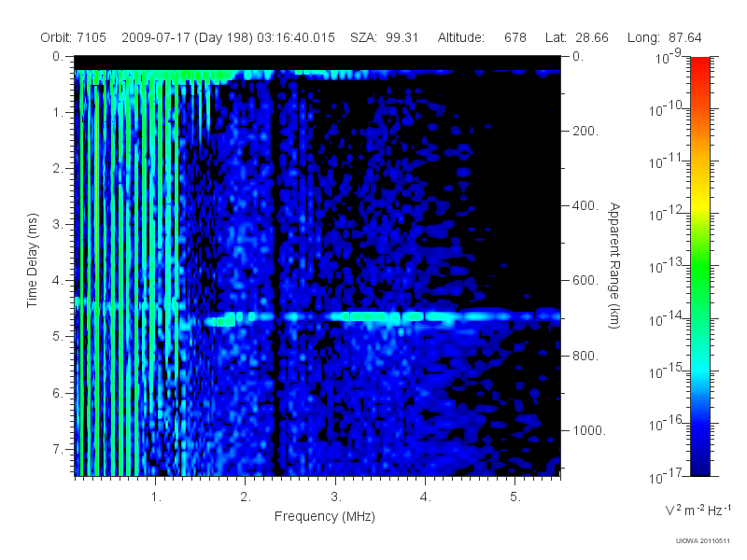The height and width of the screenshot is (560, 747).
Task: Click the V² m⁻² Hz⁻¹ units label
Action: click(698, 510)
